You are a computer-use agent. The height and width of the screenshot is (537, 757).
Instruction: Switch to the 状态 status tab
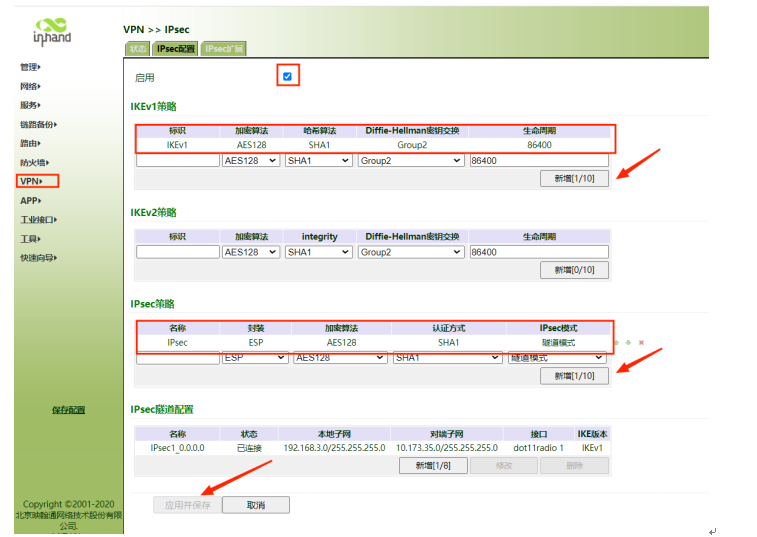(x=137, y=49)
